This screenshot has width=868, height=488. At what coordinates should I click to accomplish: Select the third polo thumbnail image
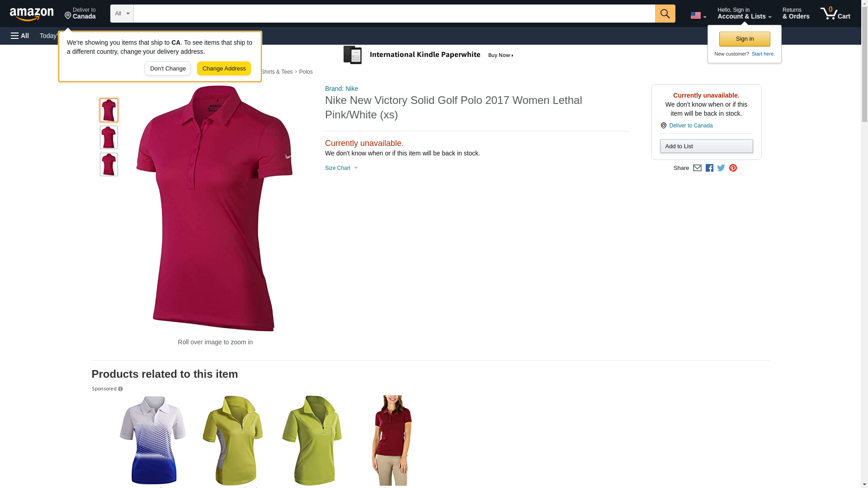pyautogui.click(x=109, y=164)
